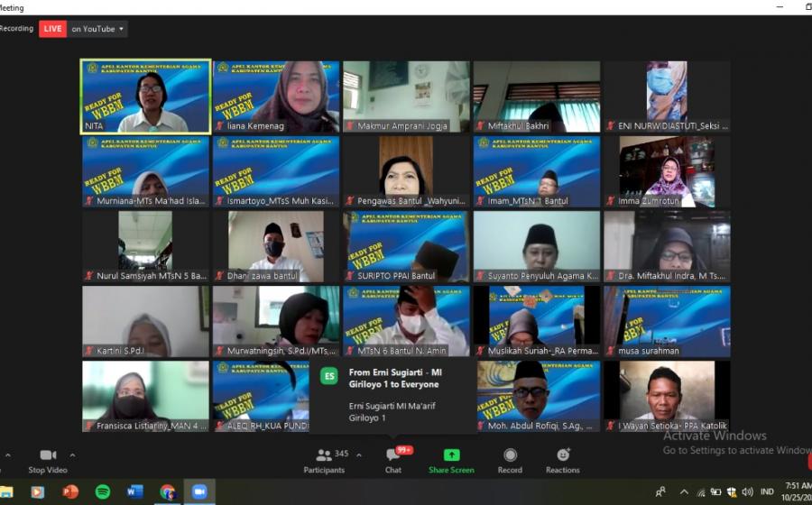The image size is (812, 505).
Task: Select I Wayan Setioka's video tile
Action: pyautogui.click(x=667, y=396)
